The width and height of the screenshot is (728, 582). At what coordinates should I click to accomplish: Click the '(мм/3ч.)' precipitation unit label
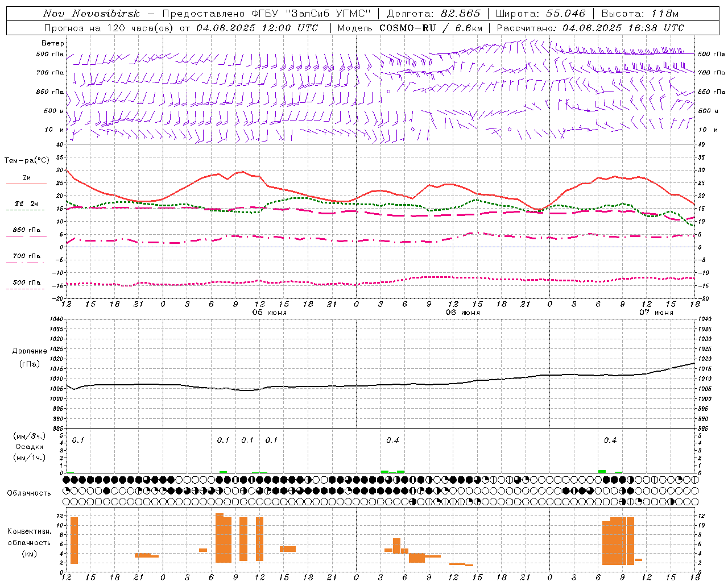point(30,436)
